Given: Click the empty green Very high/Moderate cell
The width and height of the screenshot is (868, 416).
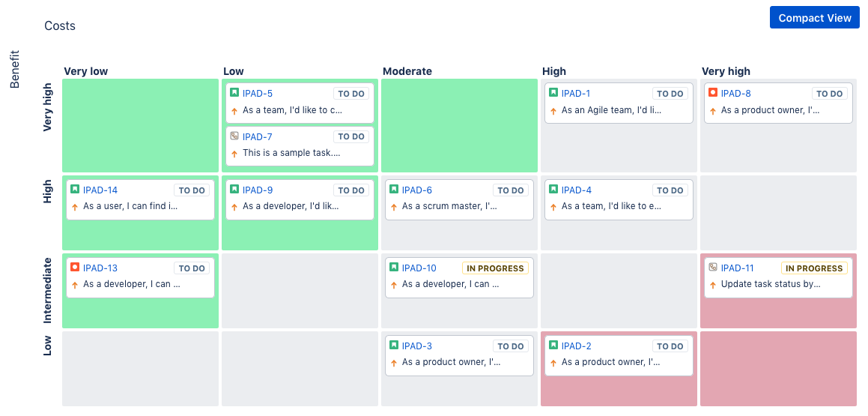Looking at the screenshot, I should tap(459, 126).
